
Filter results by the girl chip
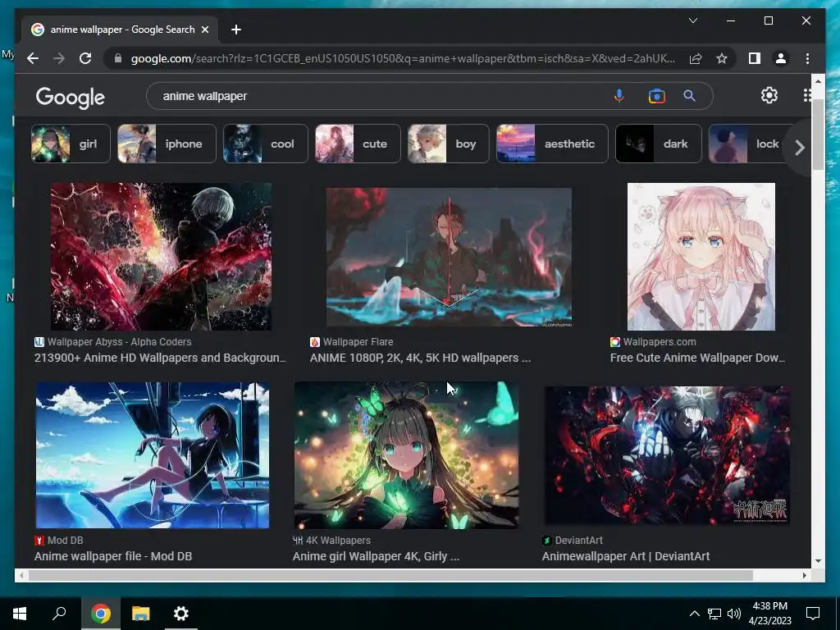(71, 144)
